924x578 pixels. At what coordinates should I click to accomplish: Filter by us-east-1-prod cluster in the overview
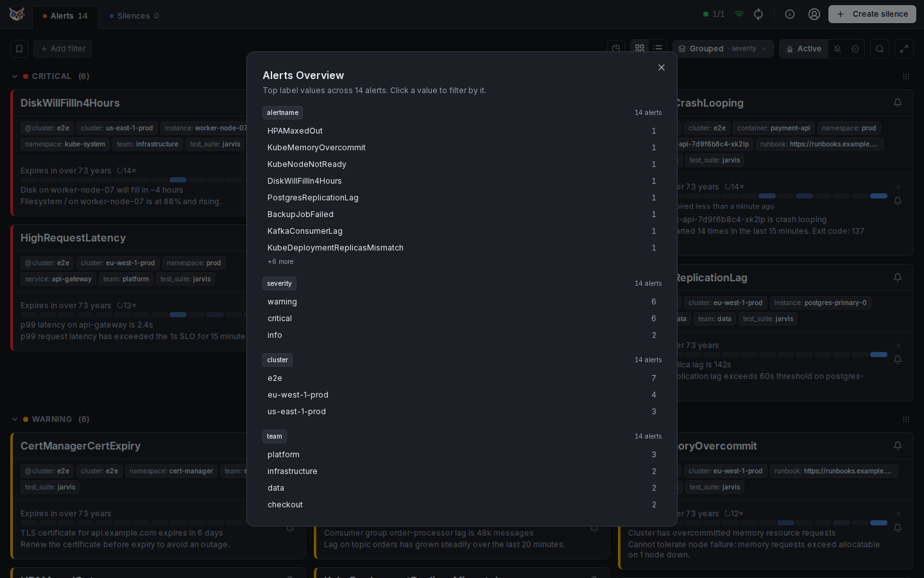(x=462, y=412)
